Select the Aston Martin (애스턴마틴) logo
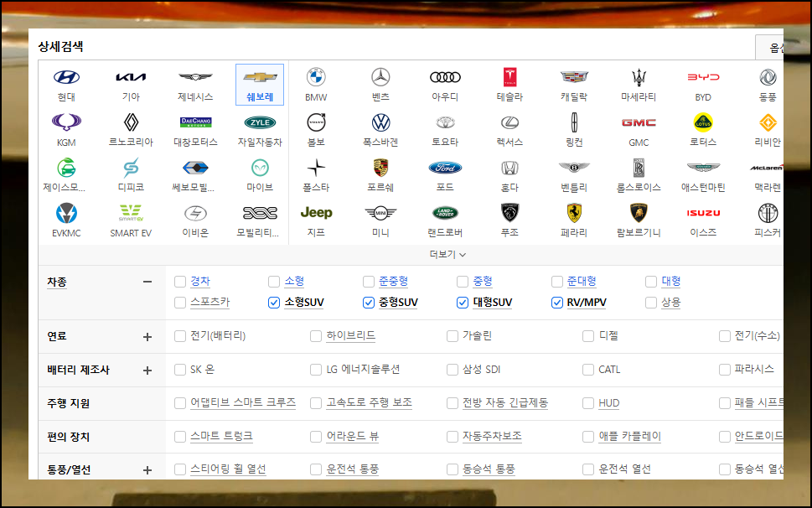The width and height of the screenshot is (812, 508). (703, 168)
